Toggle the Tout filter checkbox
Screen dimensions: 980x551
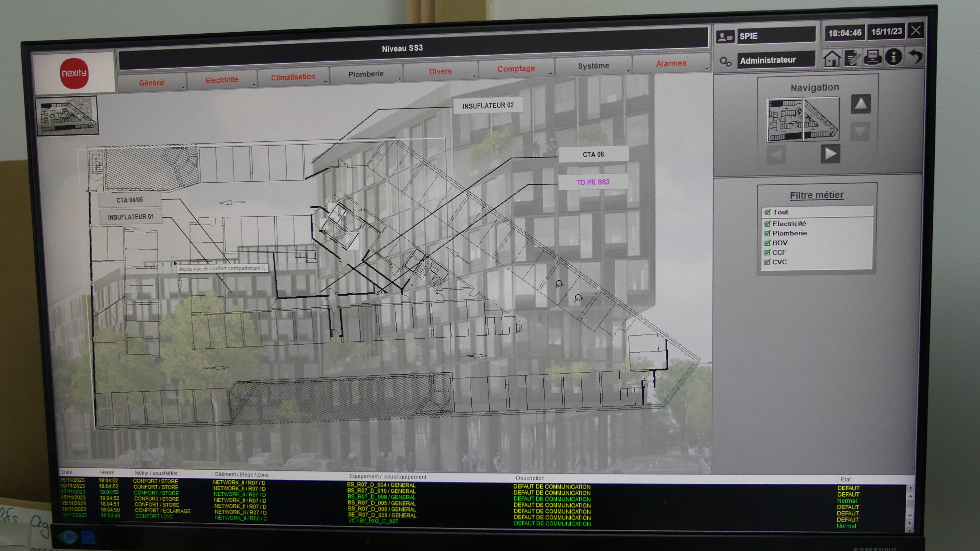767,212
